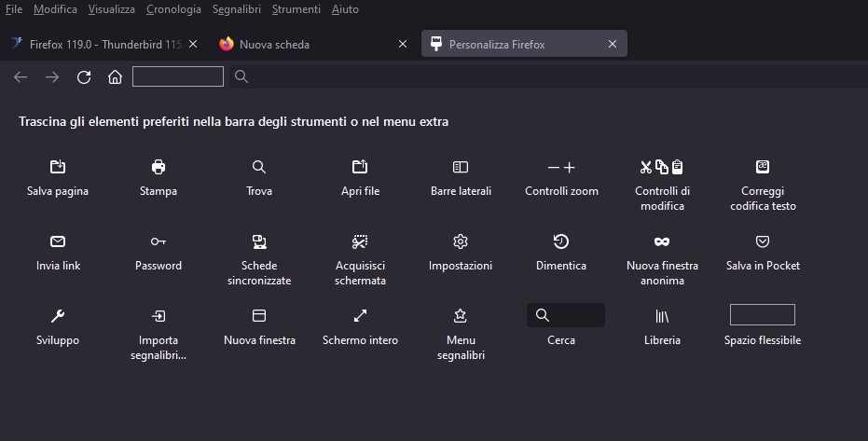Select the Importa segnalibri icon
This screenshot has width=868, height=441.
coord(158,316)
